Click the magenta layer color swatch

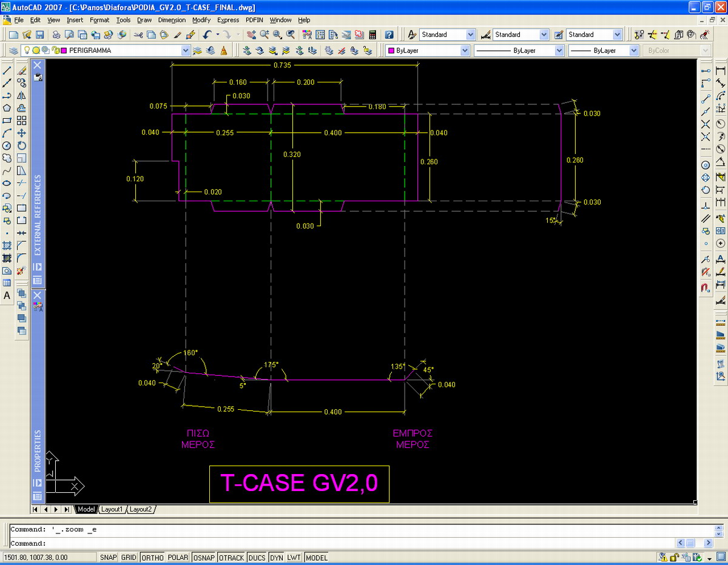point(64,50)
